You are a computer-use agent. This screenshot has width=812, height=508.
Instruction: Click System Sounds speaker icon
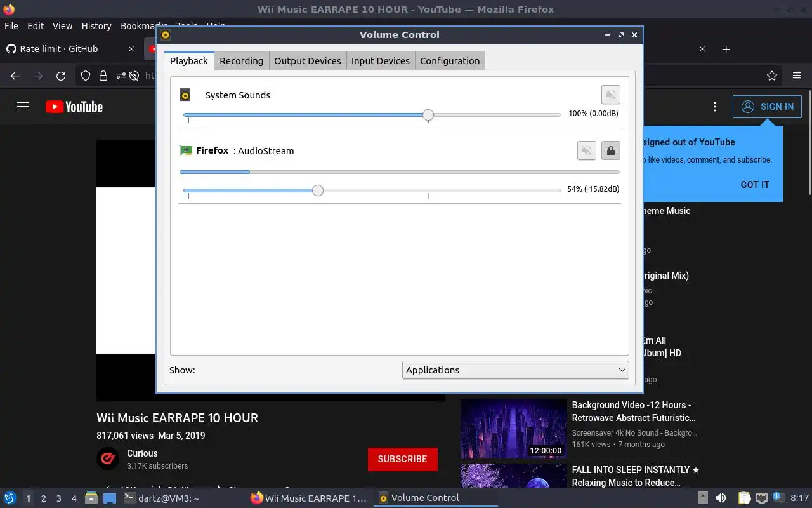[x=185, y=95]
